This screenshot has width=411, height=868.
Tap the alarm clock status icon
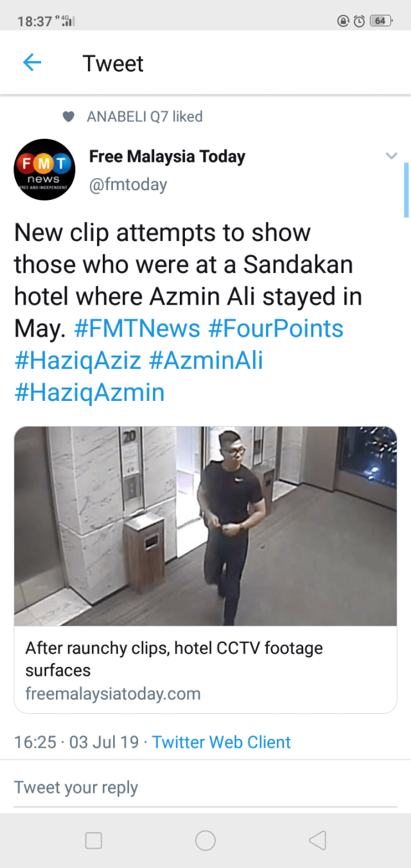click(x=359, y=21)
